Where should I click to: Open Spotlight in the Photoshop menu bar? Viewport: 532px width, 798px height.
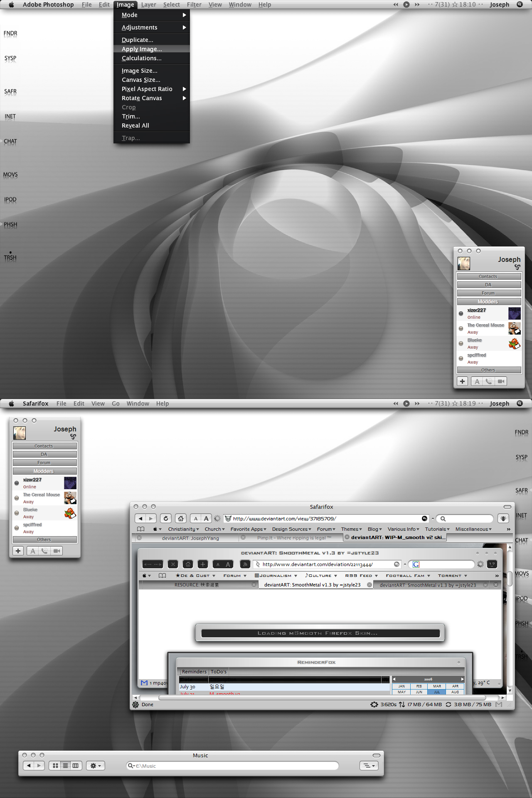pyautogui.click(x=520, y=5)
